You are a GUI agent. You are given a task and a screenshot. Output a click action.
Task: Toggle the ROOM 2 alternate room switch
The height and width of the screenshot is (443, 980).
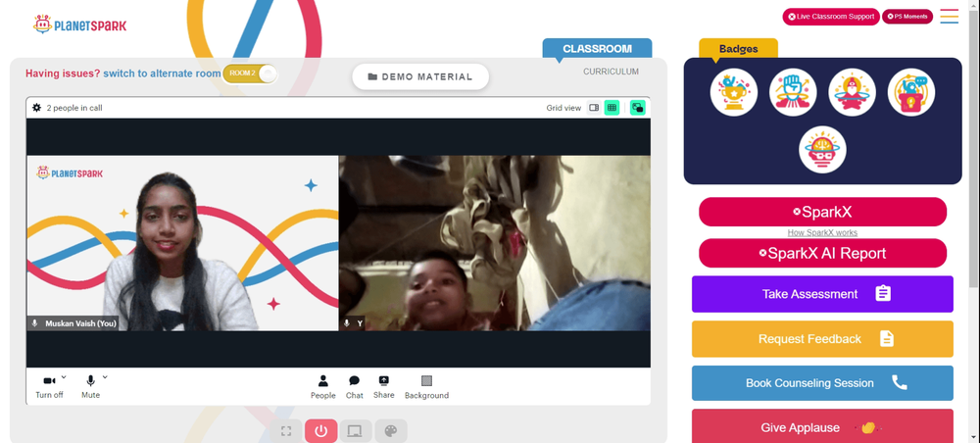250,74
